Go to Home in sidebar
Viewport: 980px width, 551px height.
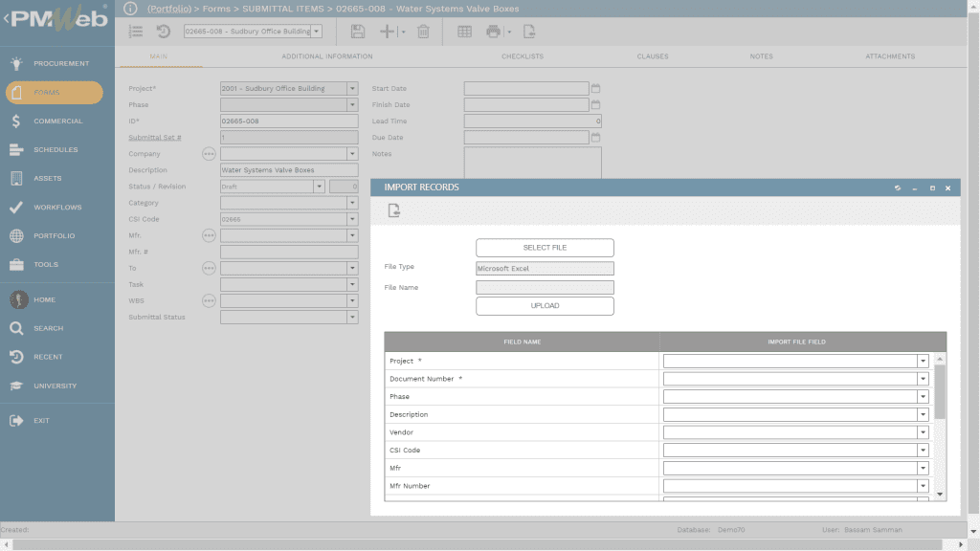44,299
